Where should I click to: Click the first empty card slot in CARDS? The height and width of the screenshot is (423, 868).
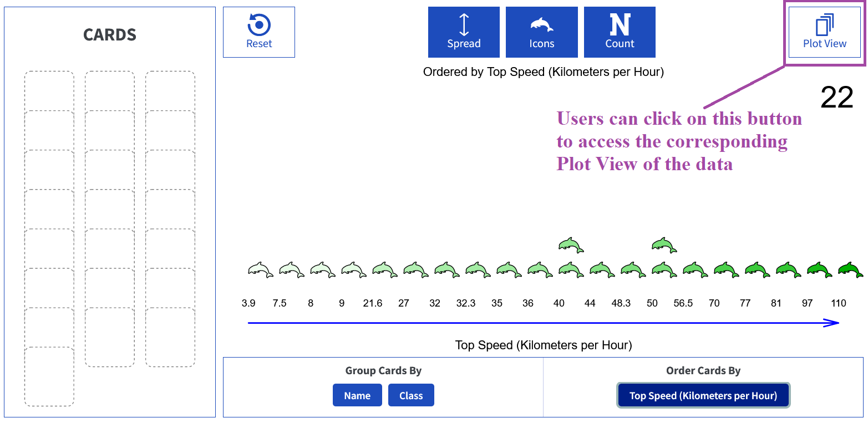(49, 91)
